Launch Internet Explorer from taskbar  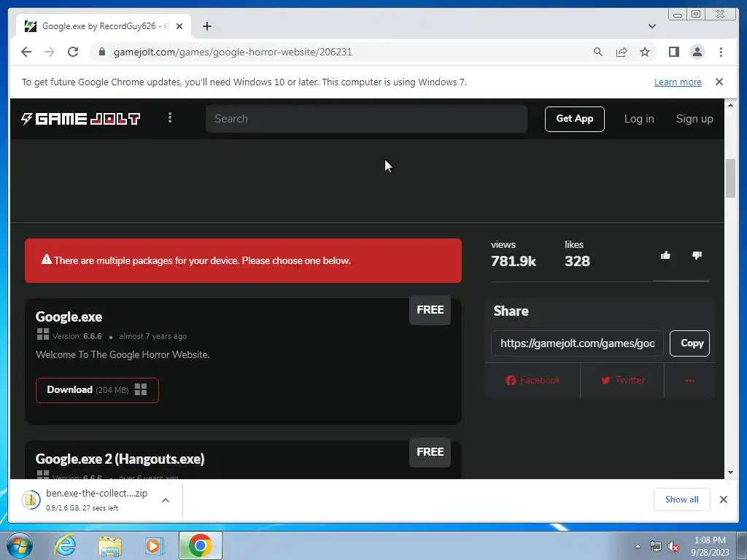point(65,545)
